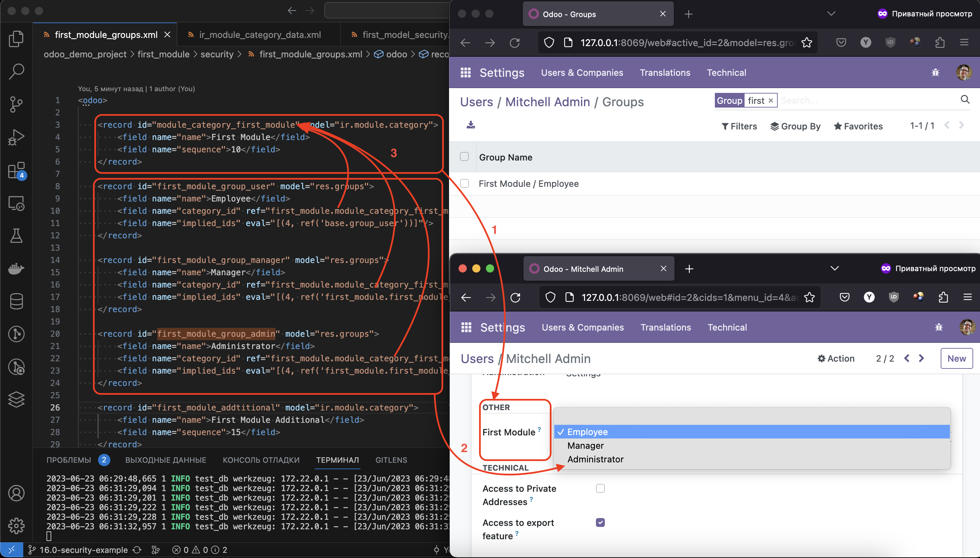Open the Filters dropdown in Groups window

[x=739, y=126]
